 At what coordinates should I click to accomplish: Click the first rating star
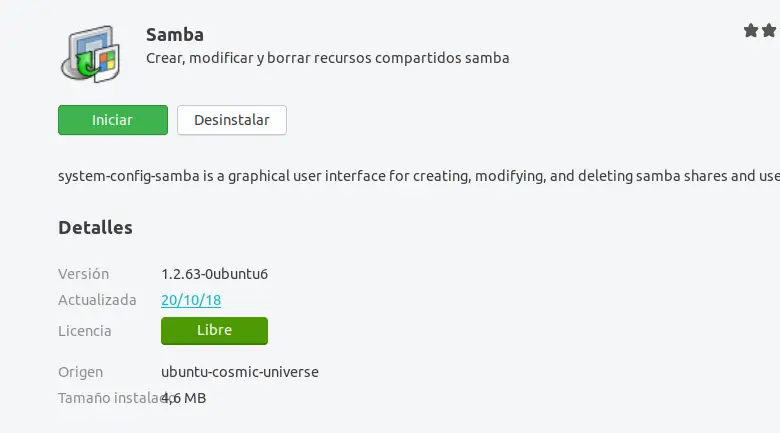(752, 31)
